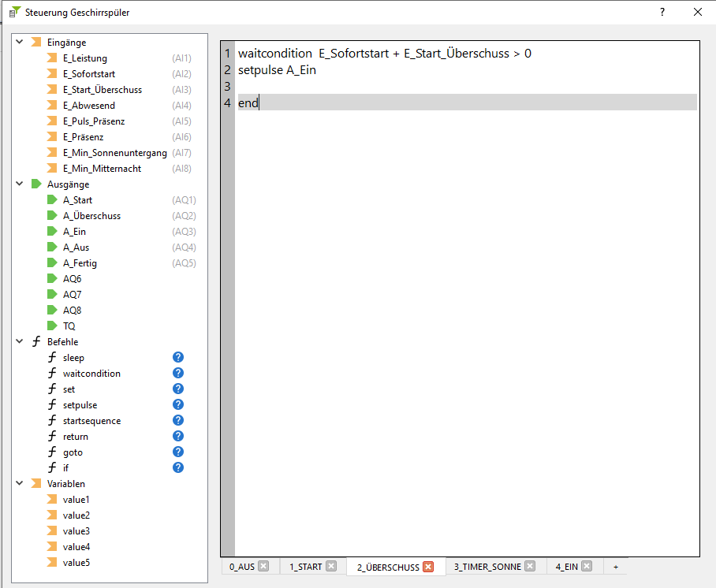Select the A_Überschuss output
Screen dimensions: 716x588
coord(91,216)
